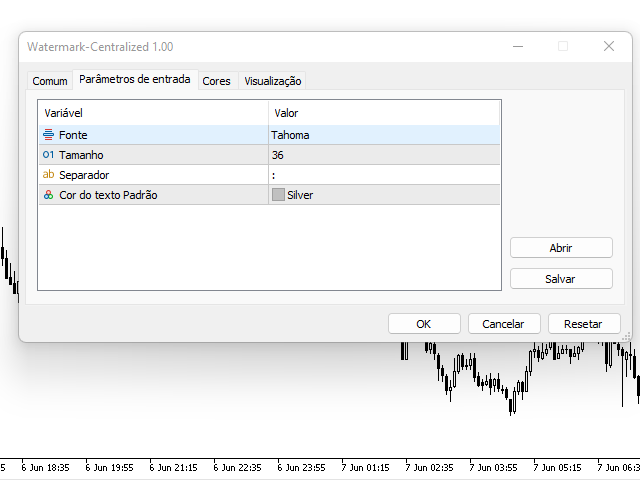640x480 pixels.
Task: Click the Tamanho integer type icon
Action: point(48,155)
